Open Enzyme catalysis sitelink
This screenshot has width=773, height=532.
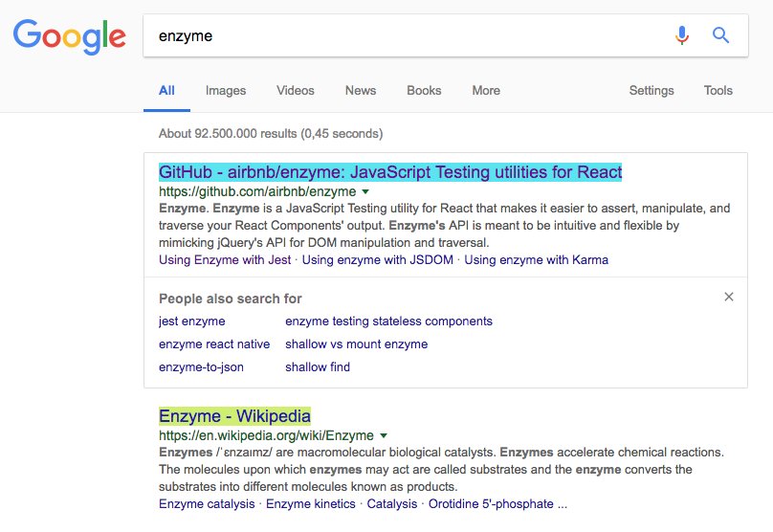(207, 504)
